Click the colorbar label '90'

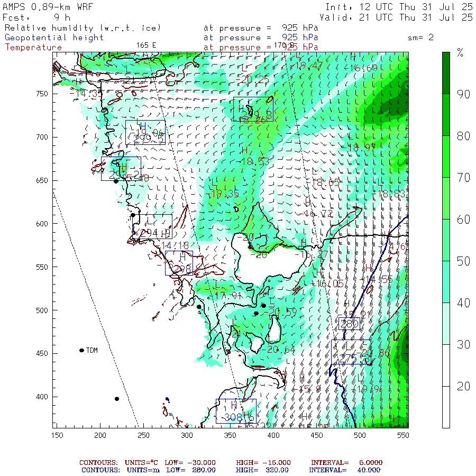click(x=463, y=94)
